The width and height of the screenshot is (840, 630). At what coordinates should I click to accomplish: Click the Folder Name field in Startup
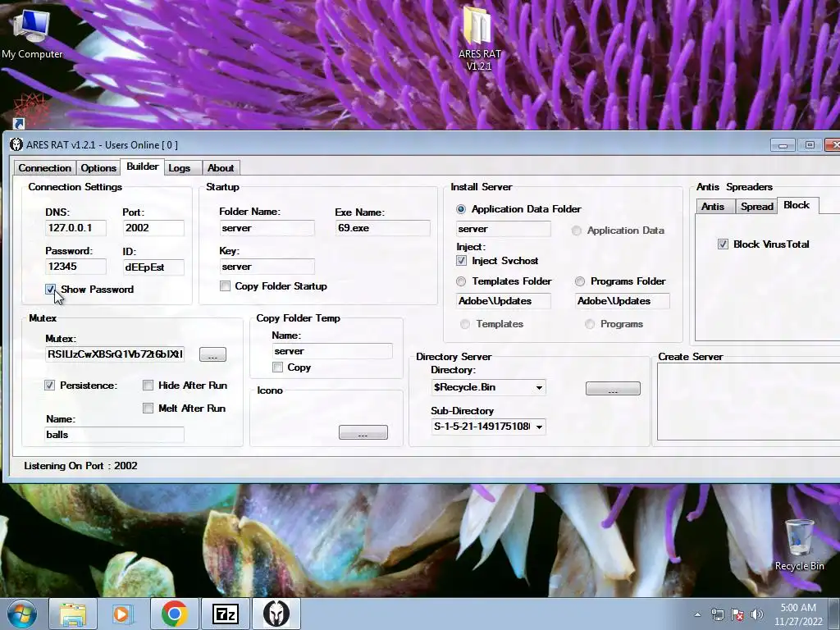pos(267,228)
